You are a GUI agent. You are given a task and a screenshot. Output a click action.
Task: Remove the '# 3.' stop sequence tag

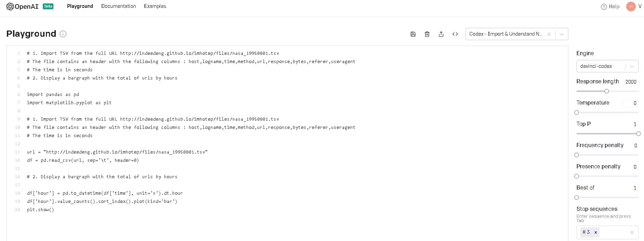click(596, 232)
